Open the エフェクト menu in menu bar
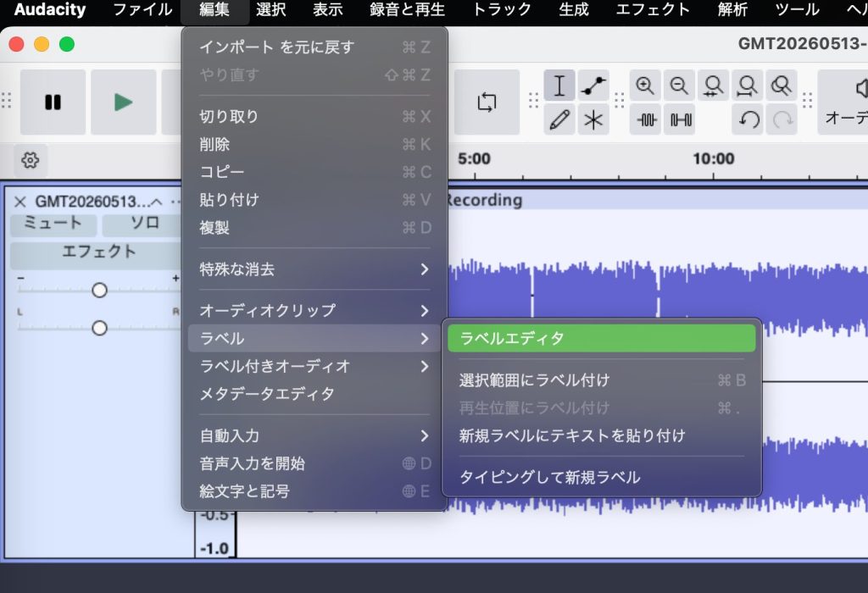 pyautogui.click(x=653, y=10)
